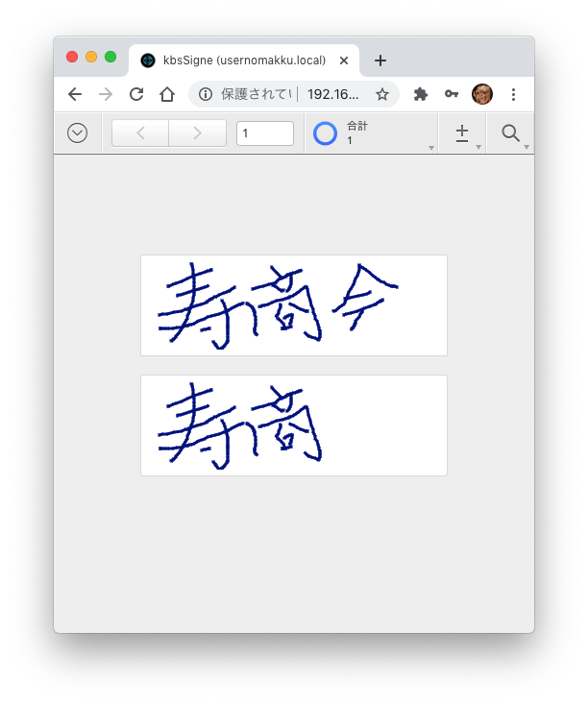Close the kbsSigne tab
The width and height of the screenshot is (588, 704).
344,61
